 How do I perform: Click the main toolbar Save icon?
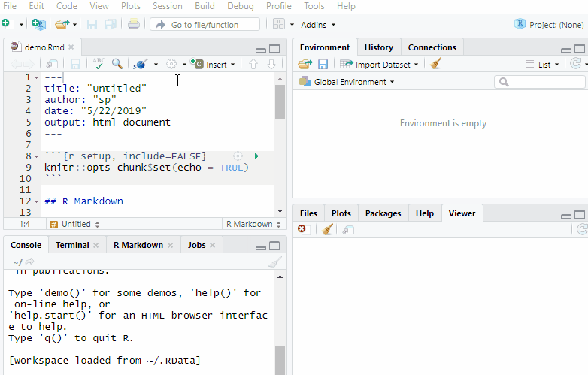[x=92, y=24]
